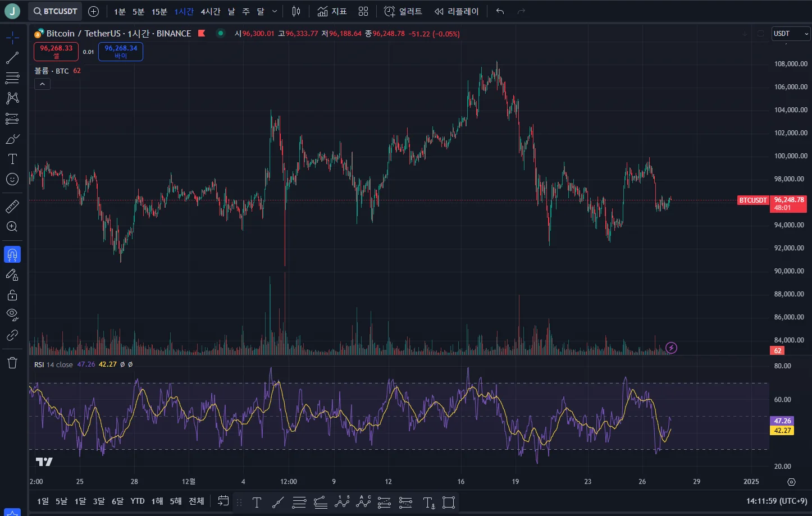The image size is (812, 516).
Task: Click the chain link sync drawings icon
Action: pyautogui.click(x=12, y=335)
